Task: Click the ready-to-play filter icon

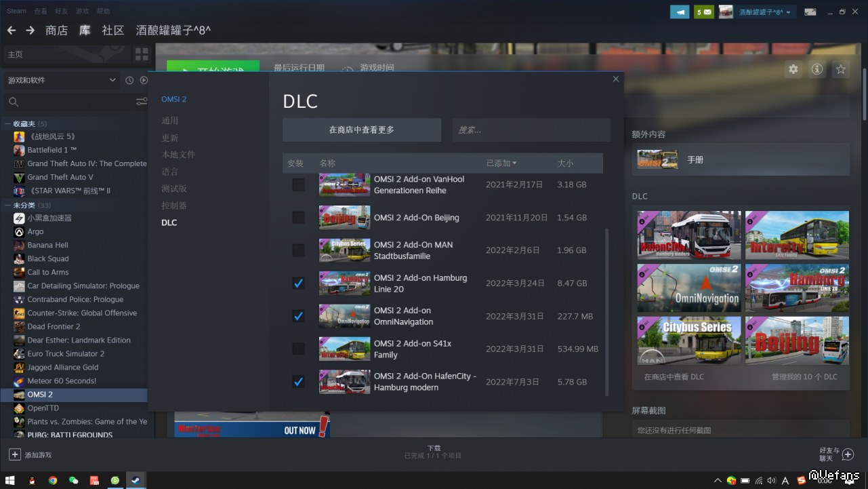Action: coord(144,80)
